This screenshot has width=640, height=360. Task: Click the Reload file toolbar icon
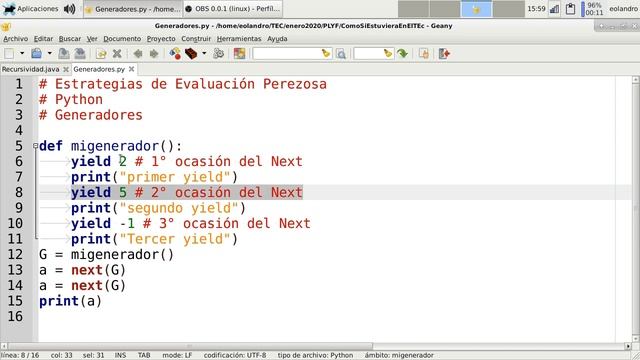[101, 53]
